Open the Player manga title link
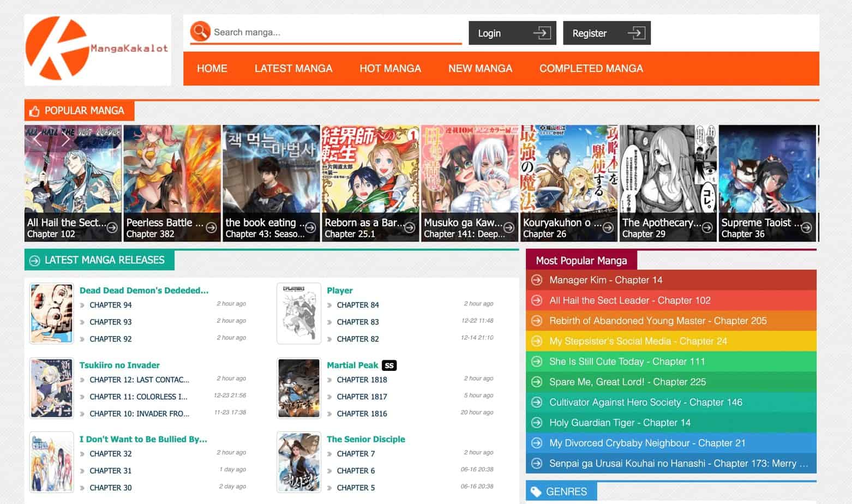The image size is (852, 504). point(340,290)
